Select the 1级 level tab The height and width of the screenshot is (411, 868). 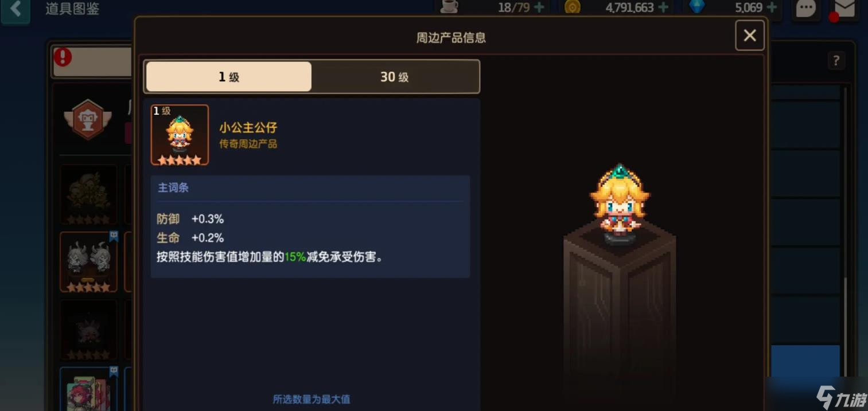coord(229,77)
